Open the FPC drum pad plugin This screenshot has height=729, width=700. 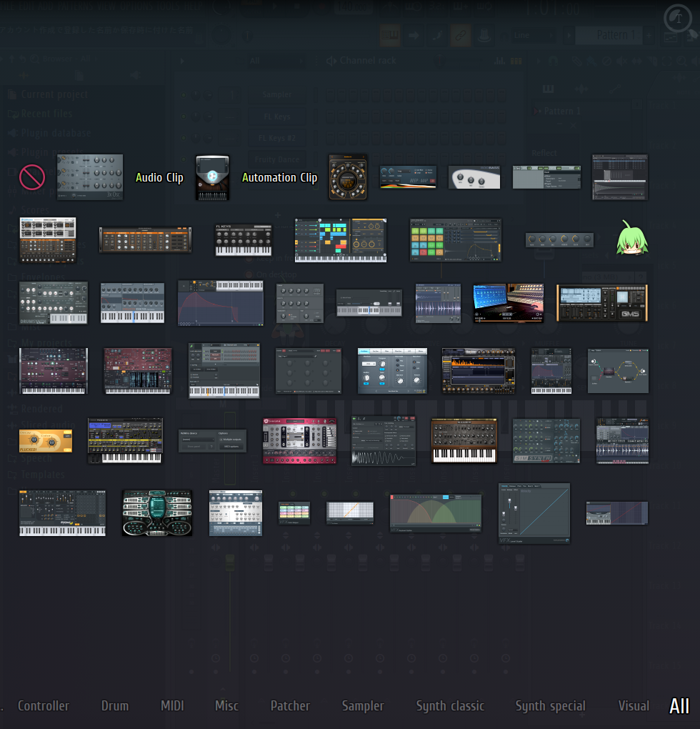point(455,240)
